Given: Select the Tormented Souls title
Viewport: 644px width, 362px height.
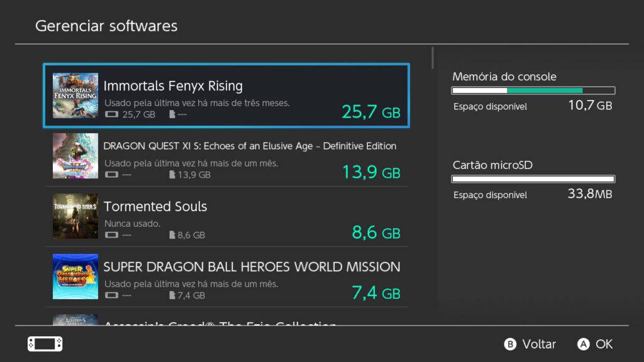Looking at the screenshot, I should [x=155, y=206].
